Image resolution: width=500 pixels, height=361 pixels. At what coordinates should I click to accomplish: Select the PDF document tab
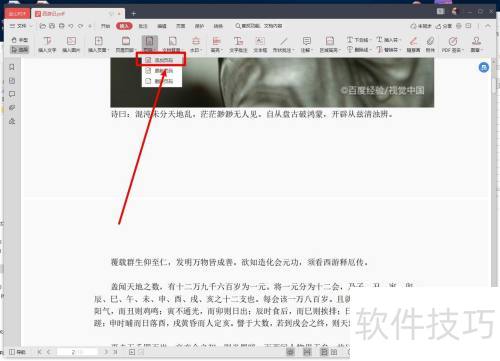(x=78, y=14)
